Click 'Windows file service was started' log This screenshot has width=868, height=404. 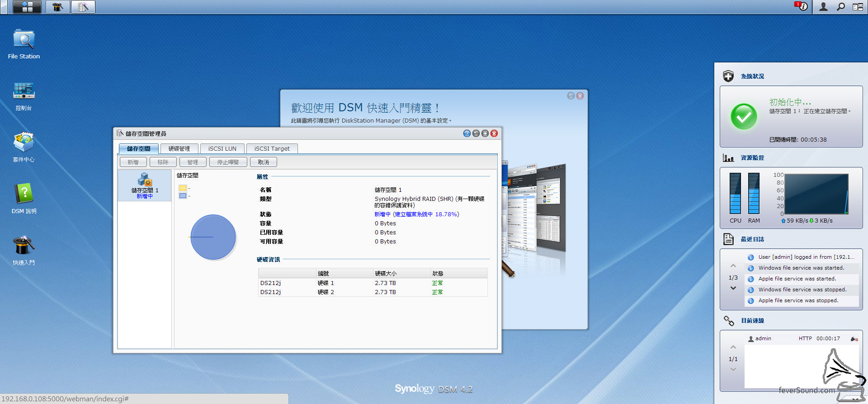pyautogui.click(x=802, y=268)
